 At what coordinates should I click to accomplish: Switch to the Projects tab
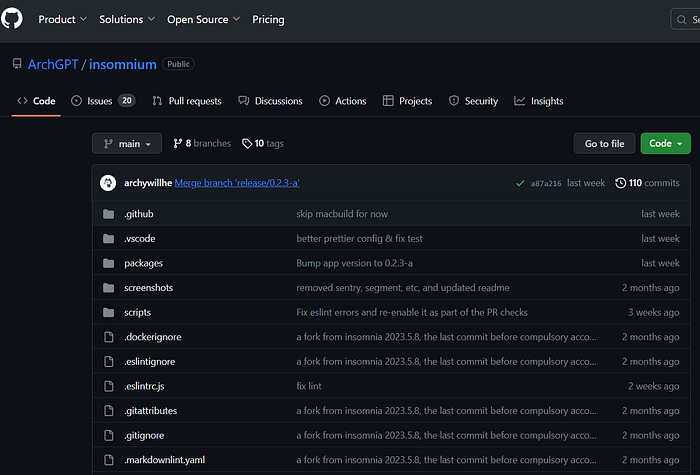407,101
